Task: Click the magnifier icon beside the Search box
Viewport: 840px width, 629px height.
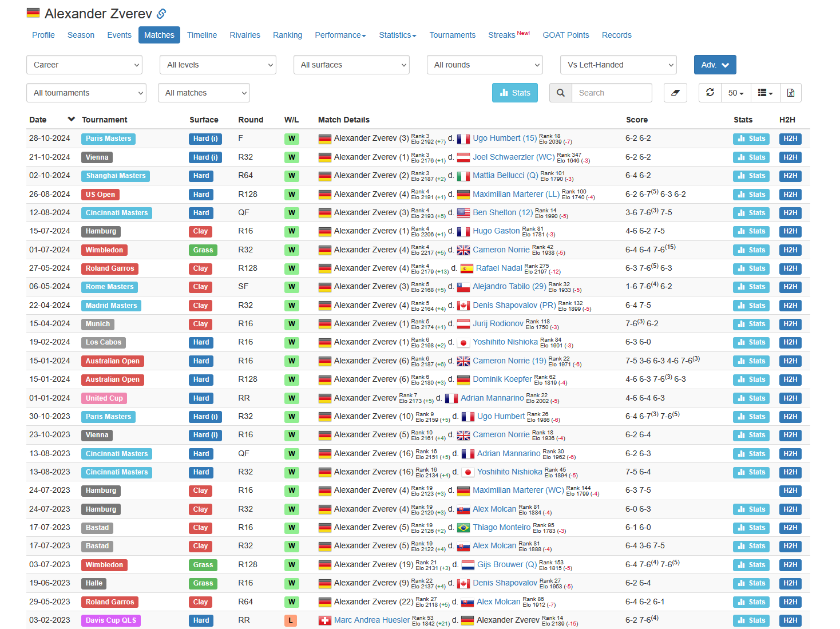Action: 561,93
